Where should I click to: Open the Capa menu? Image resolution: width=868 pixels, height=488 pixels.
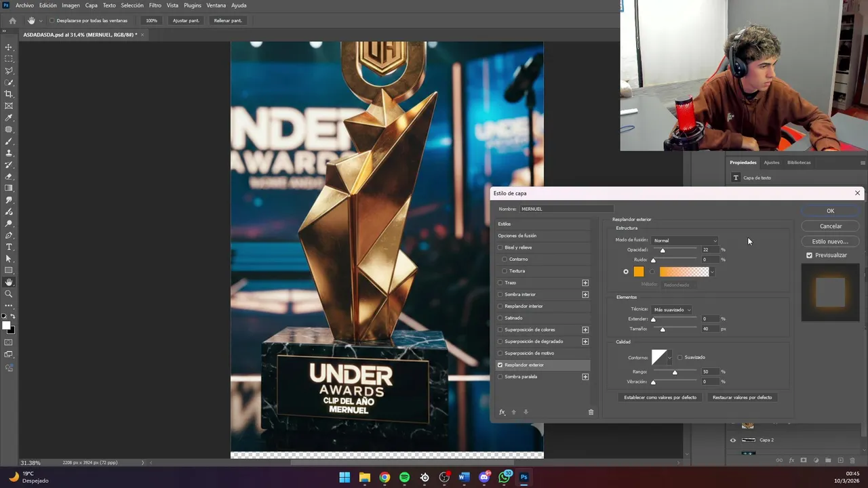(x=92, y=5)
